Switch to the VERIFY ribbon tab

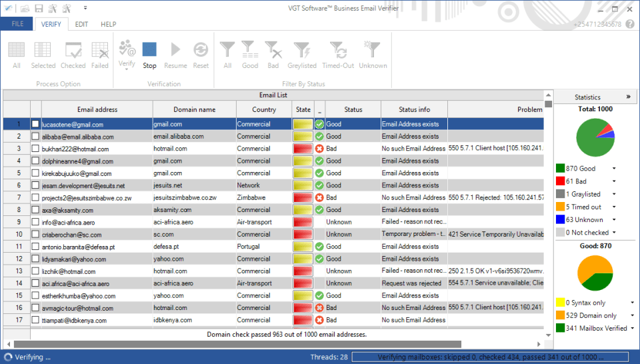[51, 24]
